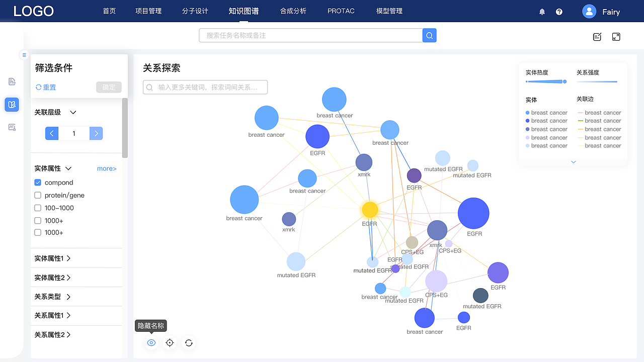Check the last 1000+ checkbox
The width and height of the screenshot is (644, 362).
coord(38,232)
